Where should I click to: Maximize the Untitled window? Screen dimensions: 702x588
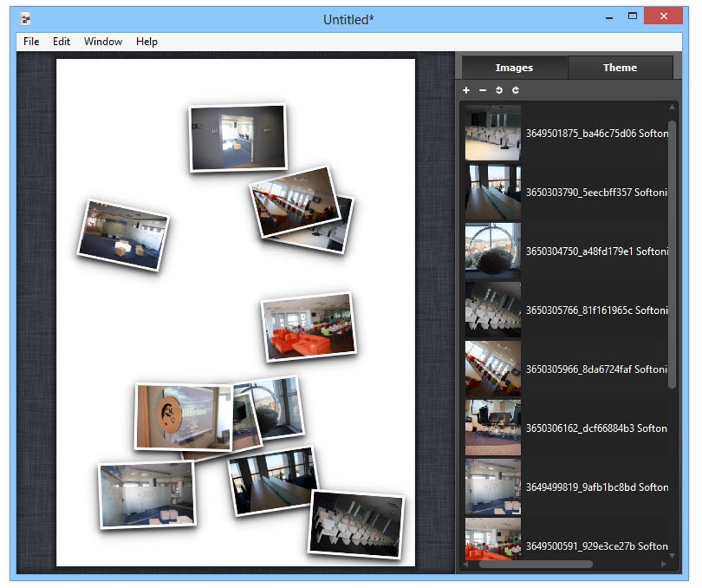[632, 17]
